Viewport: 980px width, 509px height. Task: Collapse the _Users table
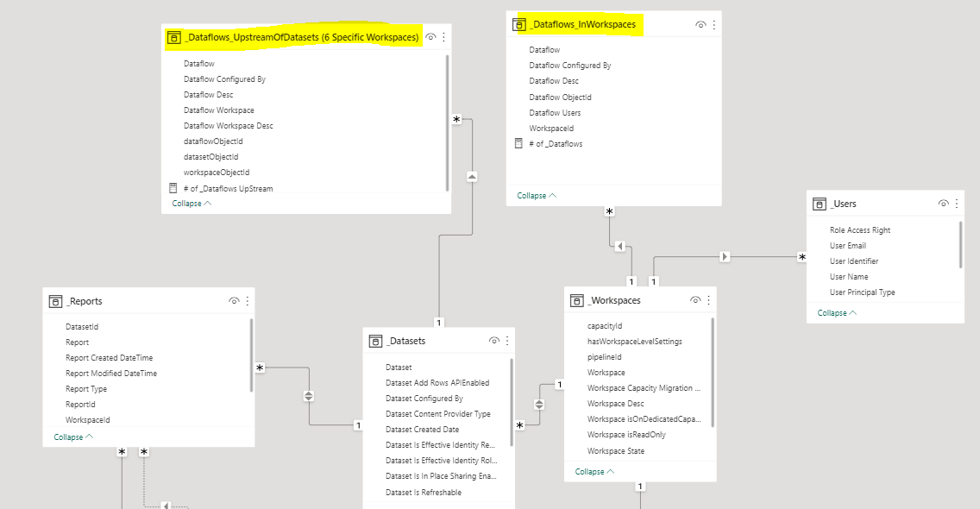(x=837, y=312)
